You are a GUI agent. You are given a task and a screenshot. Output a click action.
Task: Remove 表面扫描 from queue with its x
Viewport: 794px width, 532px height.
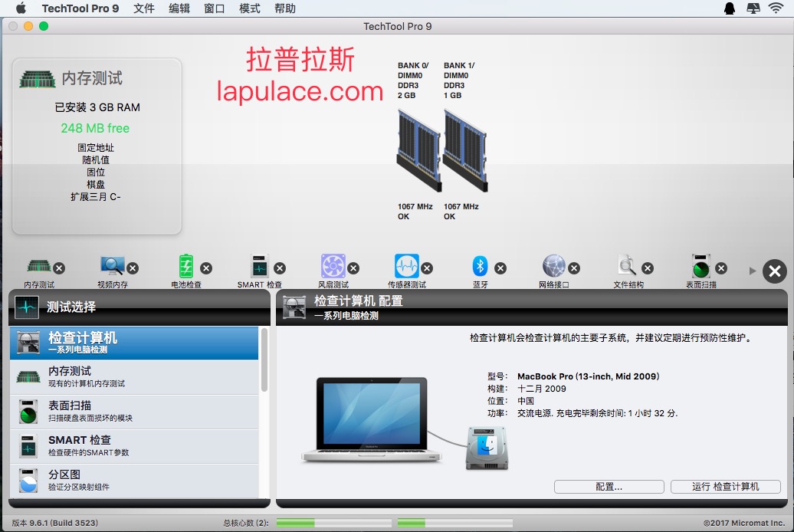coord(722,268)
